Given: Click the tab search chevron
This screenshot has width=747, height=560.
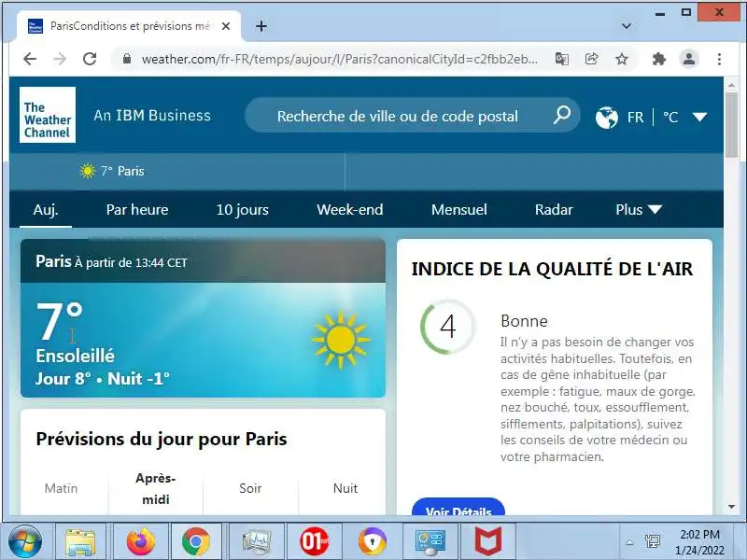Looking at the screenshot, I should (627, 26).
